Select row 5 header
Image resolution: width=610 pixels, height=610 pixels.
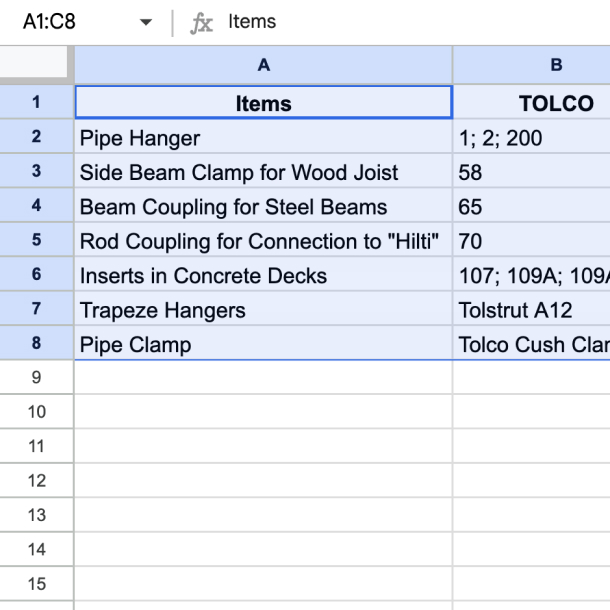click(37, 241)
